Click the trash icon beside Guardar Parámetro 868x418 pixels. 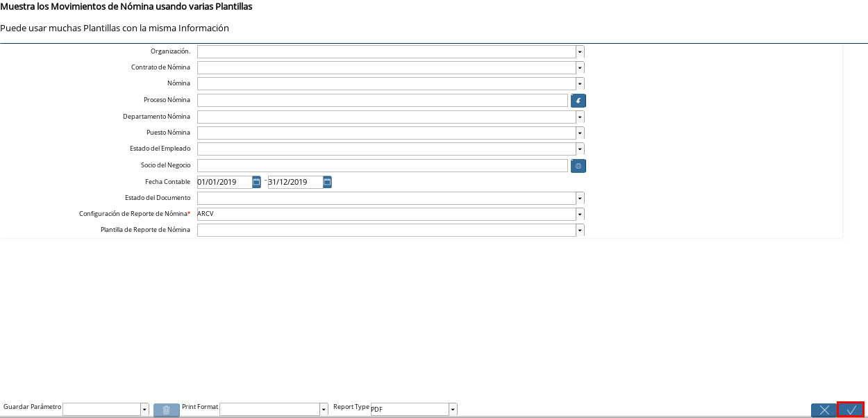(x=167, y=410)
